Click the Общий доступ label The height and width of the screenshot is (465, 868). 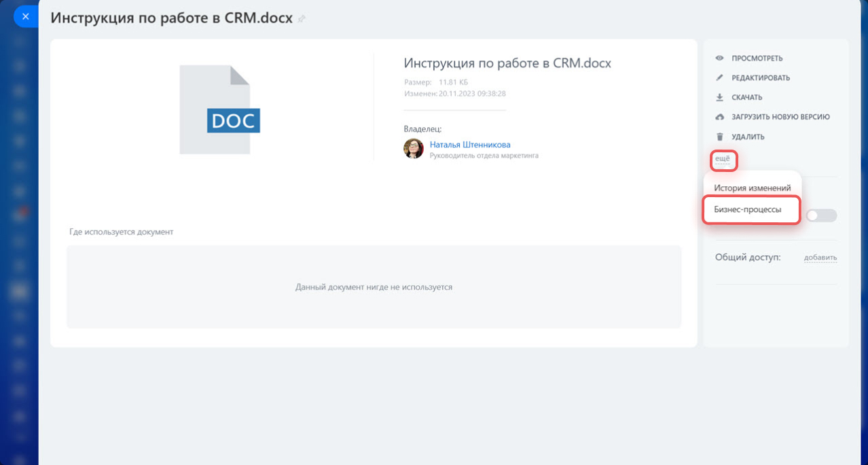[748, 257]
